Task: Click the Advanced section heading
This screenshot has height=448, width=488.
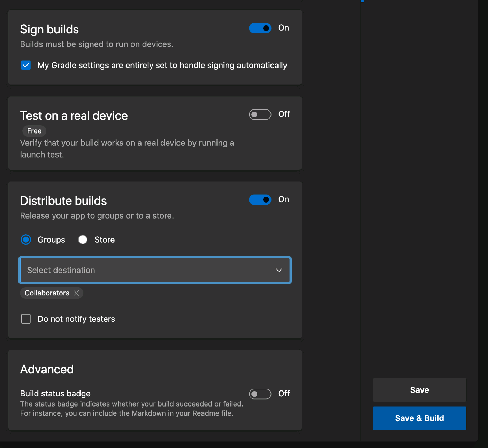Action: tap(47, 369)
